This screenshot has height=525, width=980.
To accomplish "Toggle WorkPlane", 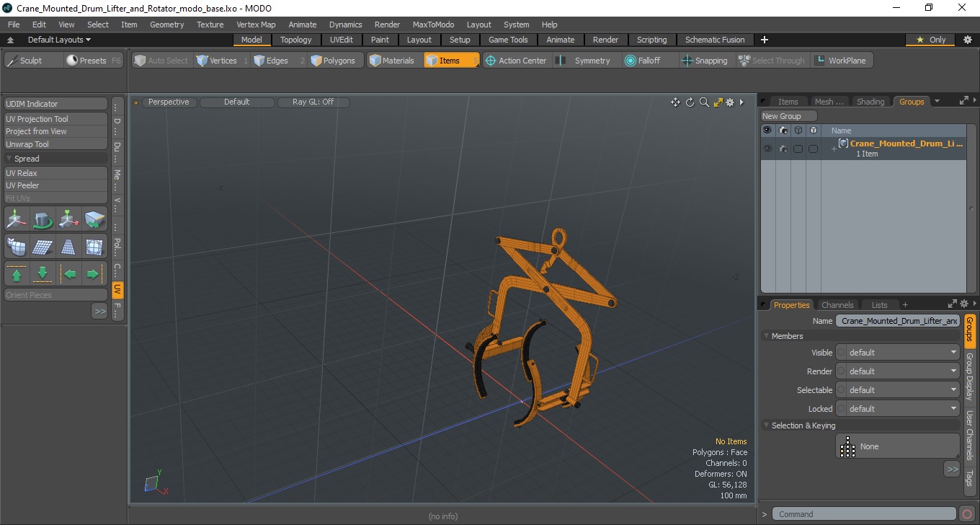I will (x=841, y=61).
